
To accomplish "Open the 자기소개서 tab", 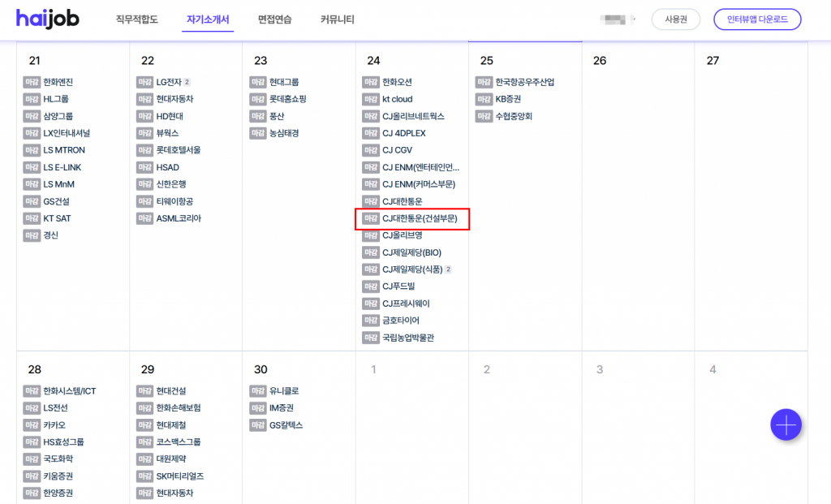I will coord(208,19).
